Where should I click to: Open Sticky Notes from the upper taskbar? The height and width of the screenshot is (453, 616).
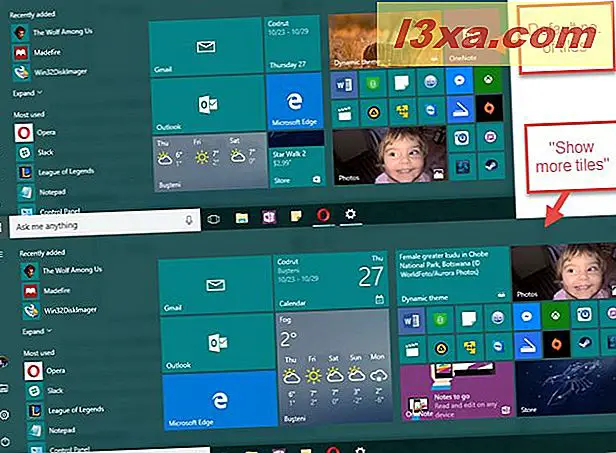[x=296, y=216]
